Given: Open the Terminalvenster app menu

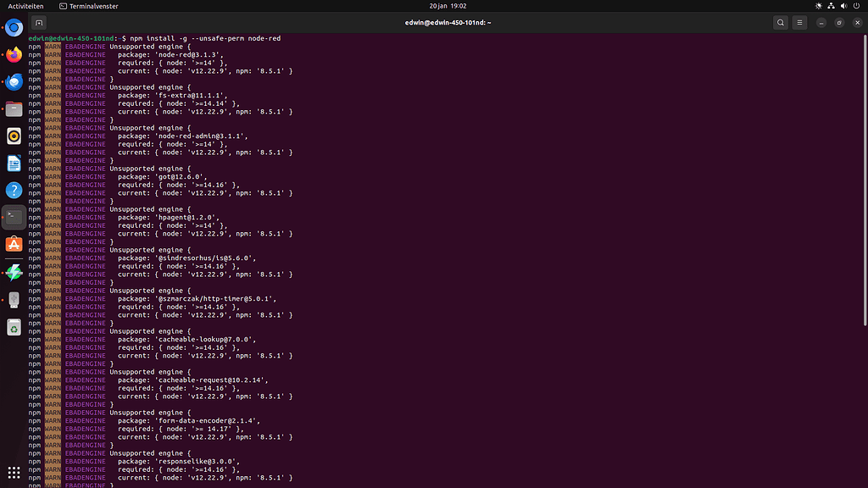Looking at the screenshot, I should click(x=88, y=6).
